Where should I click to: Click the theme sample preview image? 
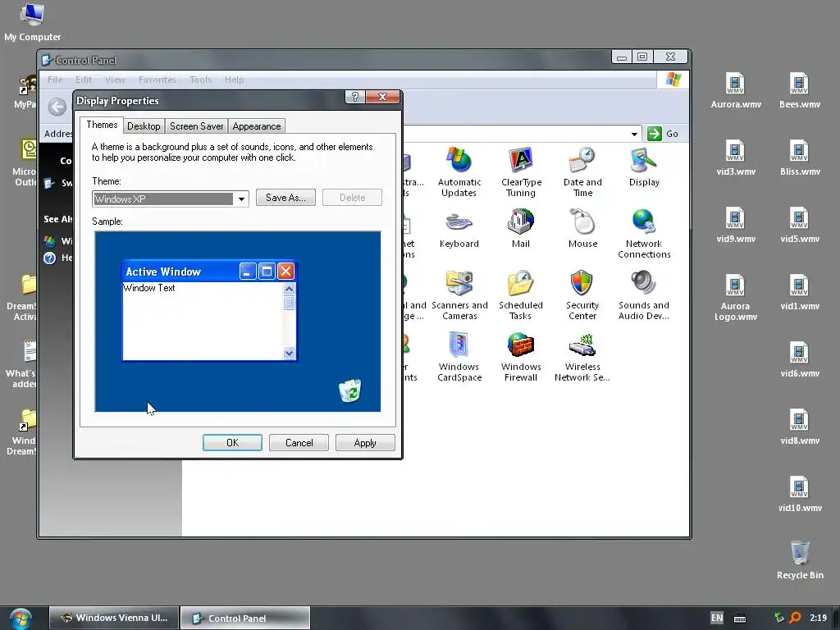pos(238,322)
